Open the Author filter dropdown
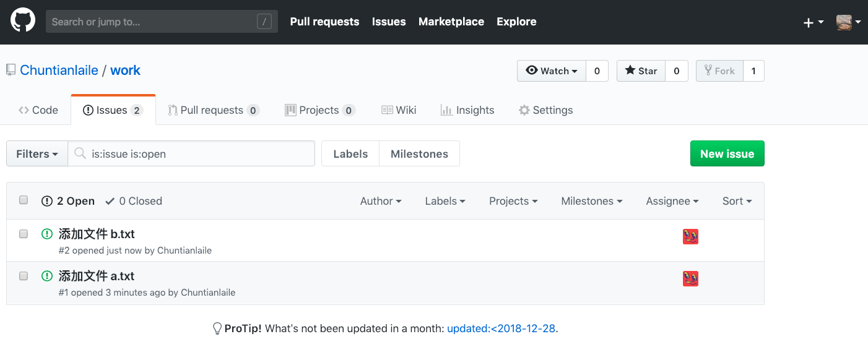 click(381, 201)
